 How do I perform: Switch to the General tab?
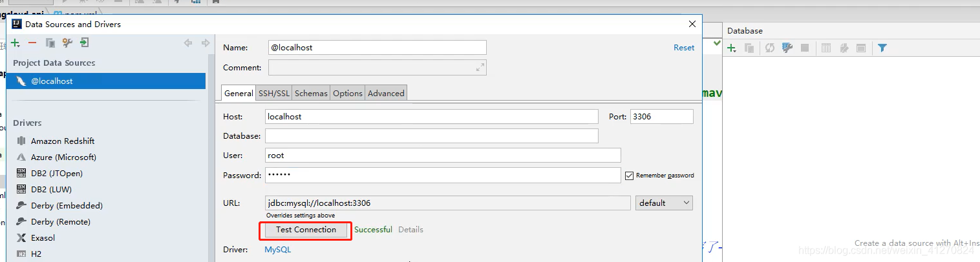coord(239,93)
